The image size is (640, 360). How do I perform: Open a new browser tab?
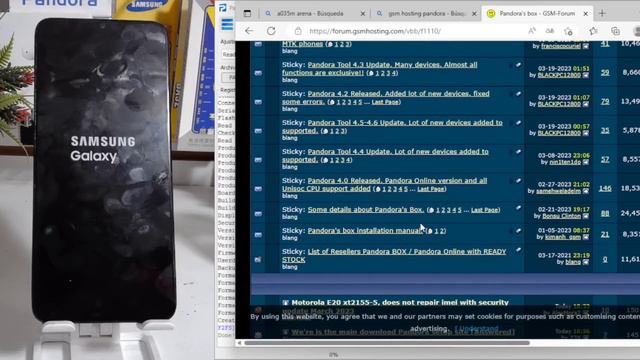(602, 13)
